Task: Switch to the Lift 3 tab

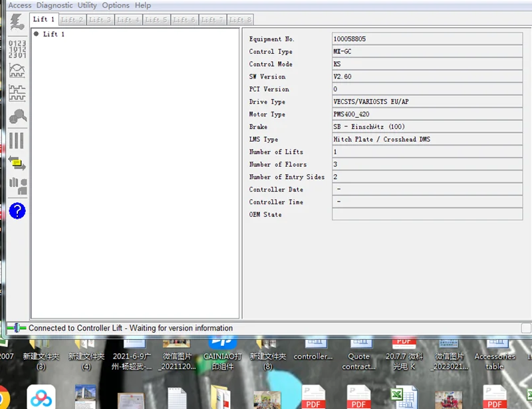Action: click(x=100, y=20)
